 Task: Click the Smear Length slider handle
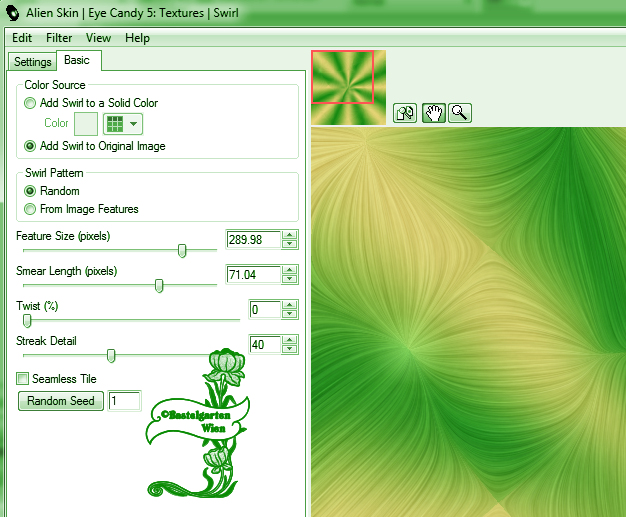tap(159, 286)
